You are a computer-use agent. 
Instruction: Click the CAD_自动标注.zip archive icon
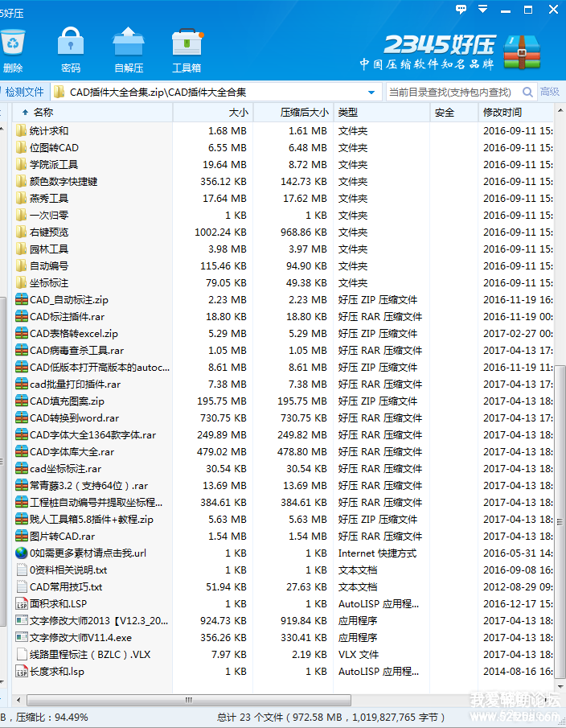point(22,299)
